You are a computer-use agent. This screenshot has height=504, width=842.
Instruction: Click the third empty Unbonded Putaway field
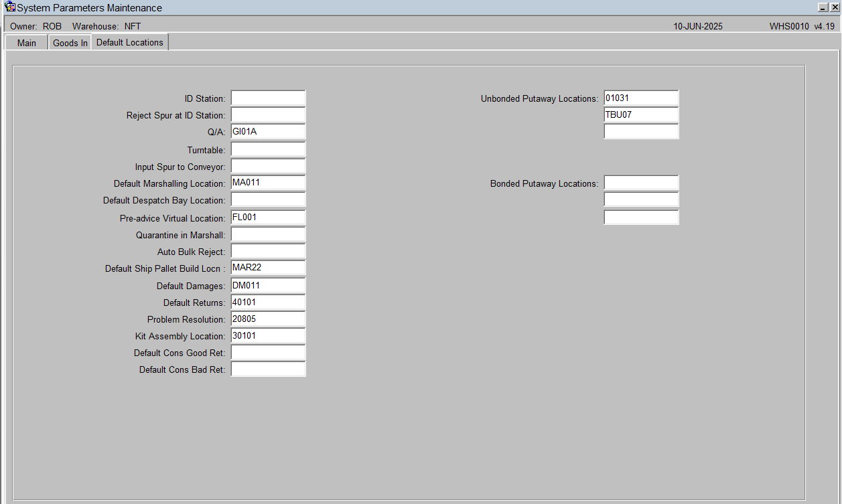[x=641, y=132]
